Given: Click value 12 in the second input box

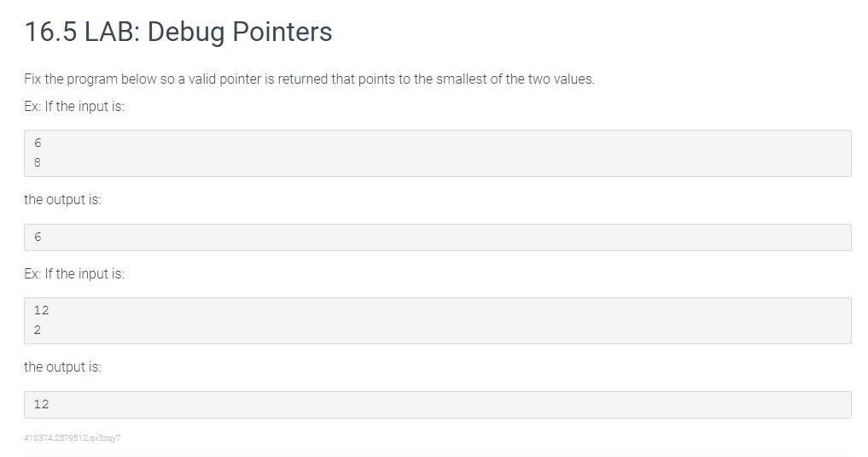Looking at the screenshot, I should (x=42, y=310).
